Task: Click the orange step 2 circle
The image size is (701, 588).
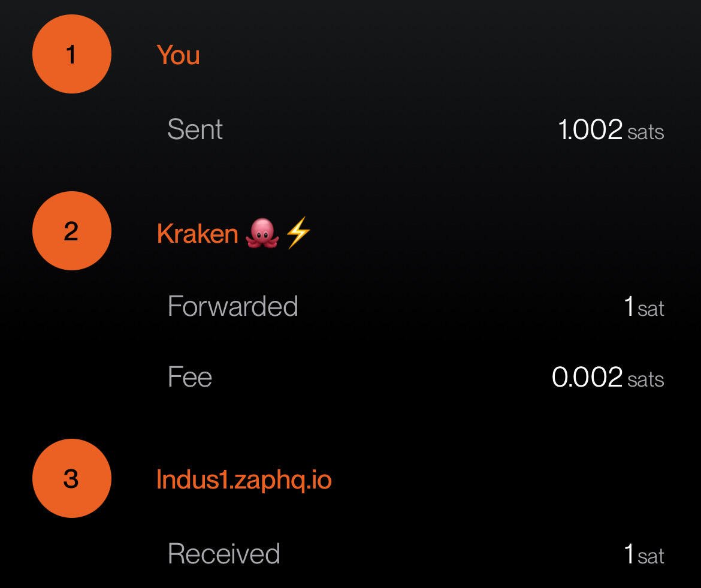Action: (71, 231)
